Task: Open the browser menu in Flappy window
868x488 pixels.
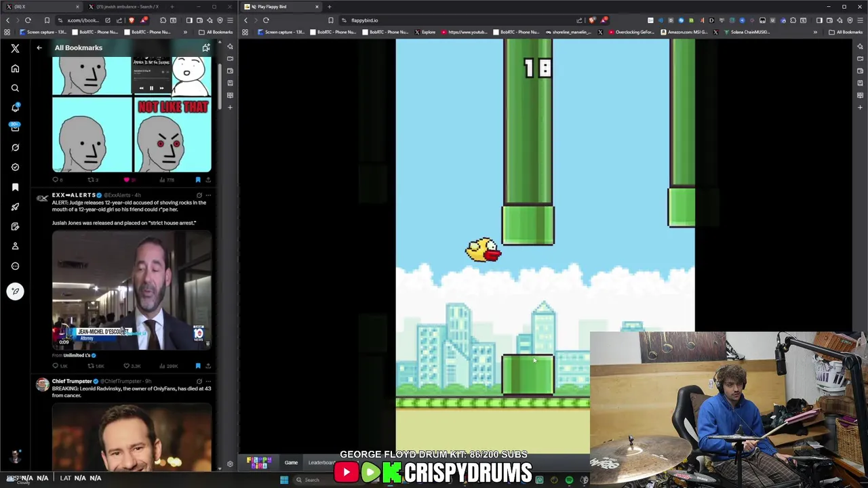Action: click(860, 20)
